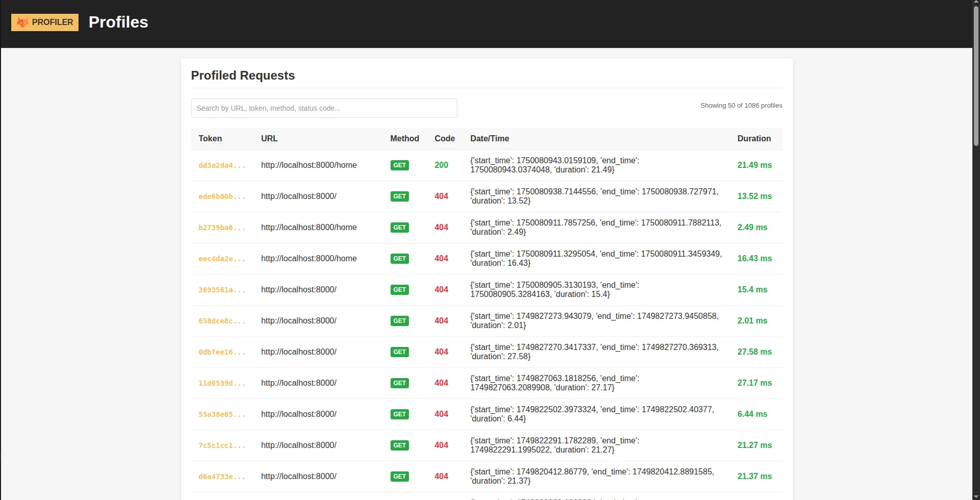Open profile token d6a4733e...
The width and height of the screenshot is (980, 500).
[222, 477]
